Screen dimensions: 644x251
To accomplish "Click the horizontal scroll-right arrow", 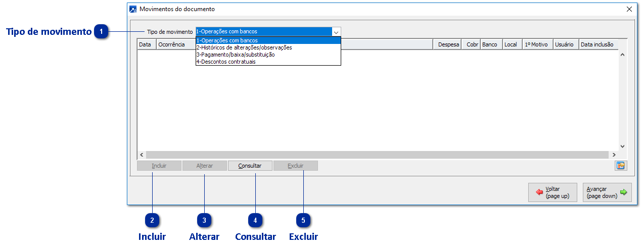I will [614, 155].
